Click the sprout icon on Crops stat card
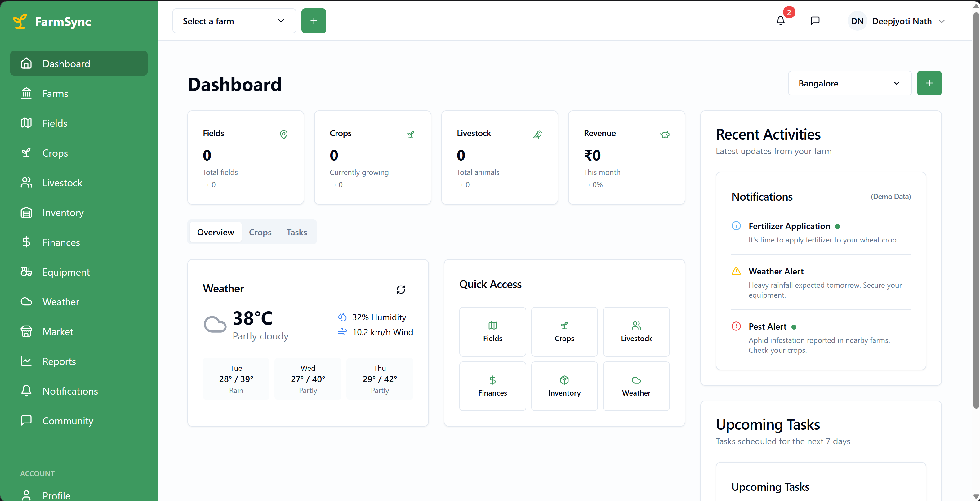 pyautogui.click(x=411, y=134)
